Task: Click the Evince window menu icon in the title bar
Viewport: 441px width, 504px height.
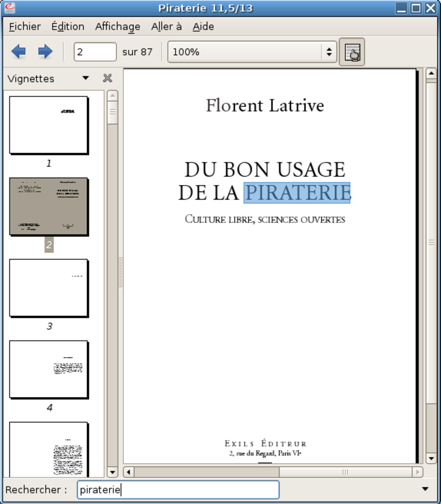Action: pos(10,8)
